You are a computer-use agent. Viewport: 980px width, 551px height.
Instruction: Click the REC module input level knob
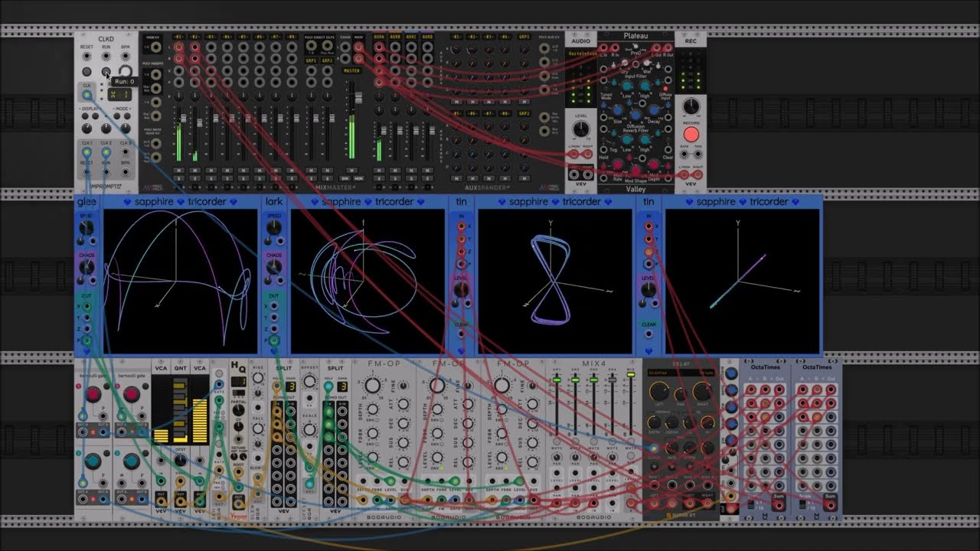[x=691, y=106]
